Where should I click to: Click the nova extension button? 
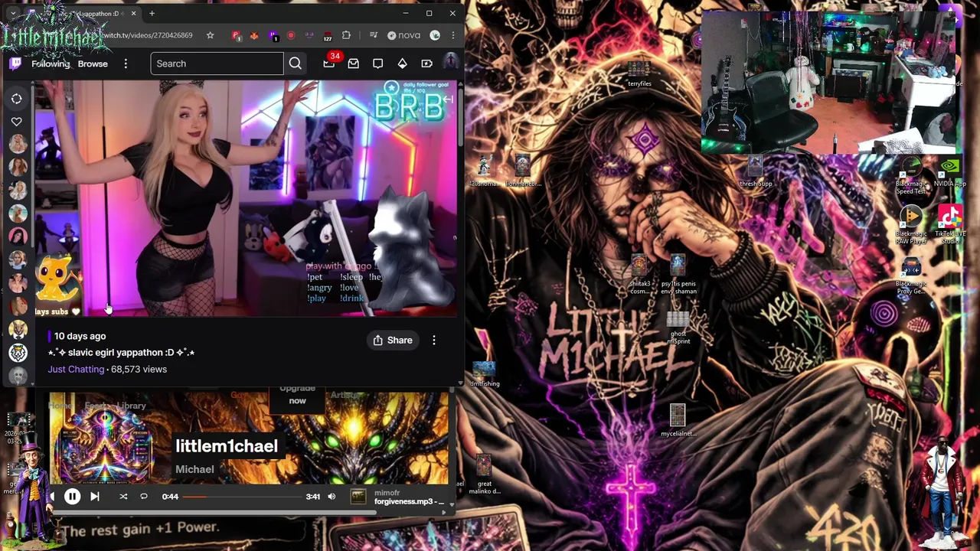click(403, 35)
